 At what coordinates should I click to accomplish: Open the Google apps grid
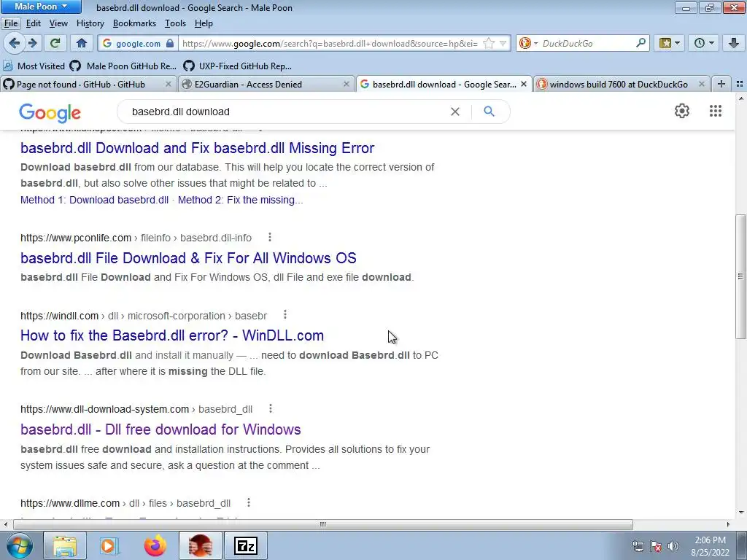click(x=715, y=111)
